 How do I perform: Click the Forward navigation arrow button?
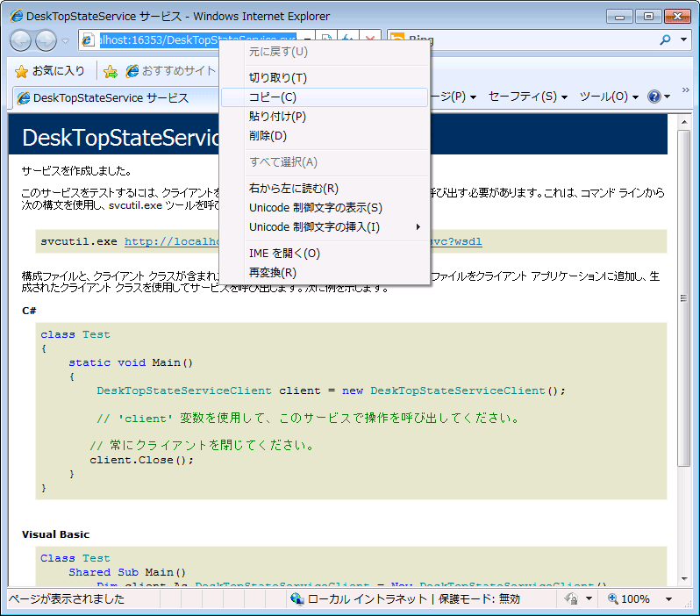tap(46, 40)
